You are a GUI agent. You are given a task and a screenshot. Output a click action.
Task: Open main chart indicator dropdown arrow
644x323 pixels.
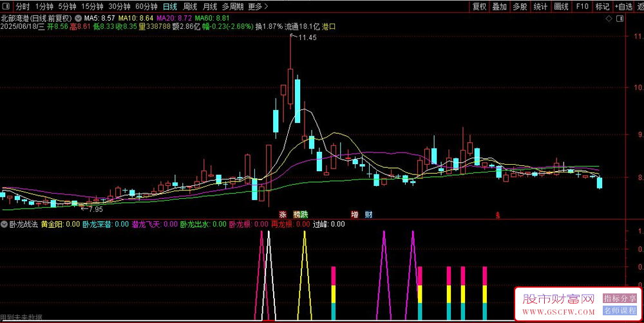tap(78, 19)
